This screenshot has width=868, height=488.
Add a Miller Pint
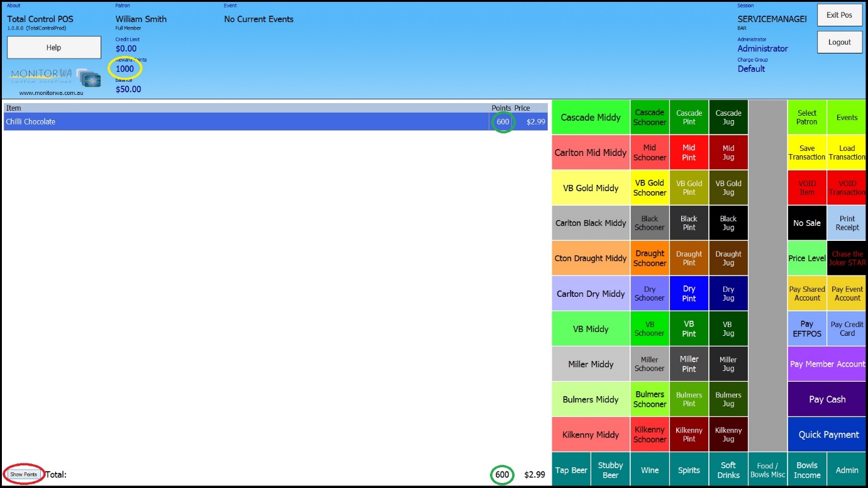[689, 363]
